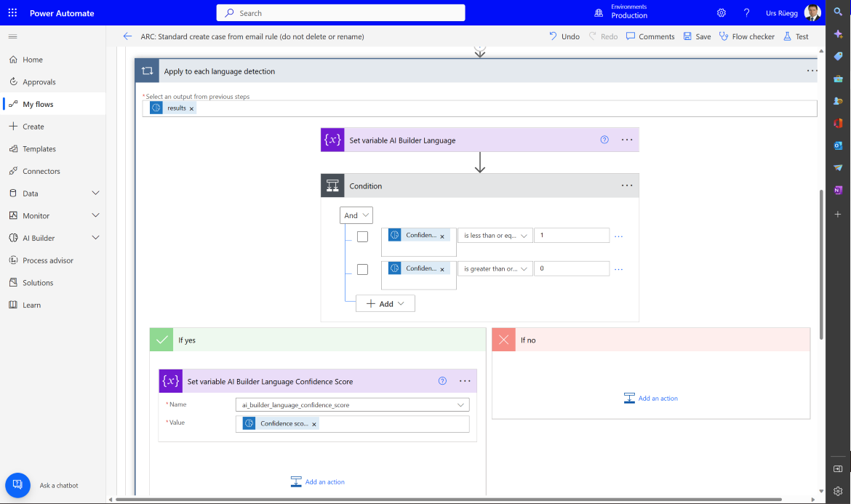Open options for Set variable Confidence Score
The height and width of the screenshot is (504, 851).
pyautogui.click(x=465, y=381)
